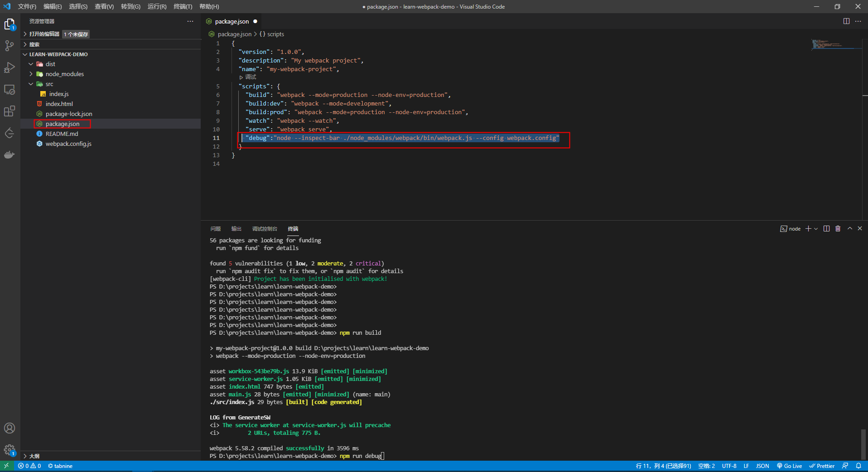
Task: Click the scripts breadcrumb item
Action: (x=272, y=34)
